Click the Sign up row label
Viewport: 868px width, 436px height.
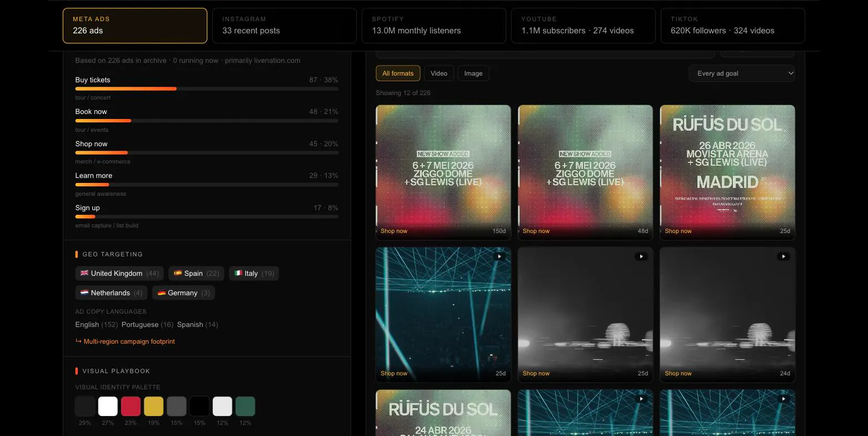click(88, 208)
